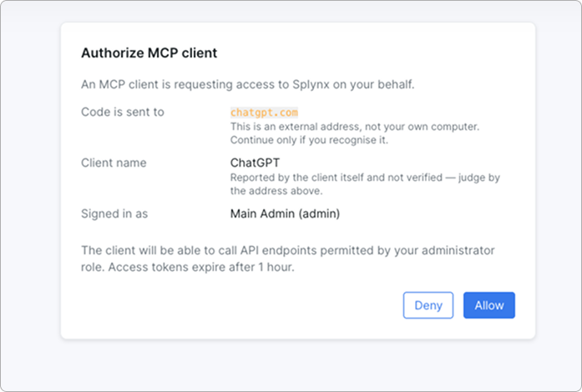Click the Allow button
582x392 pixels.
[488, 305]
